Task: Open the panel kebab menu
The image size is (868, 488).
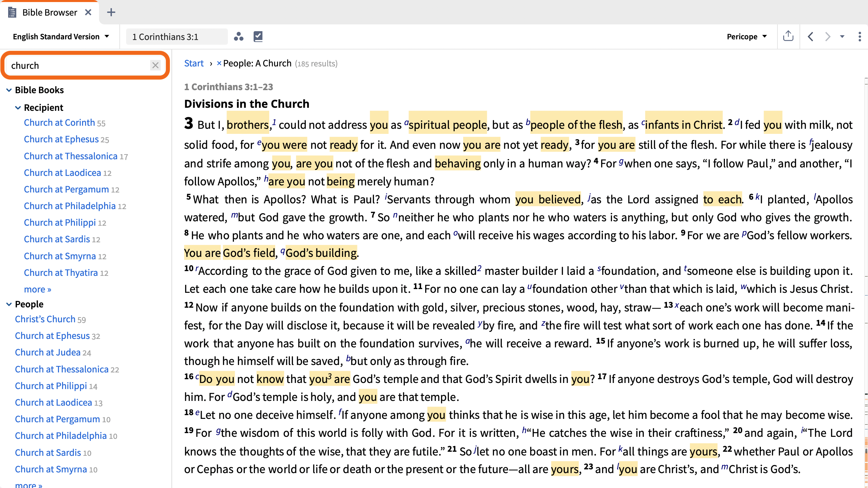Action: pyautogui.click(x=860, y=37)
